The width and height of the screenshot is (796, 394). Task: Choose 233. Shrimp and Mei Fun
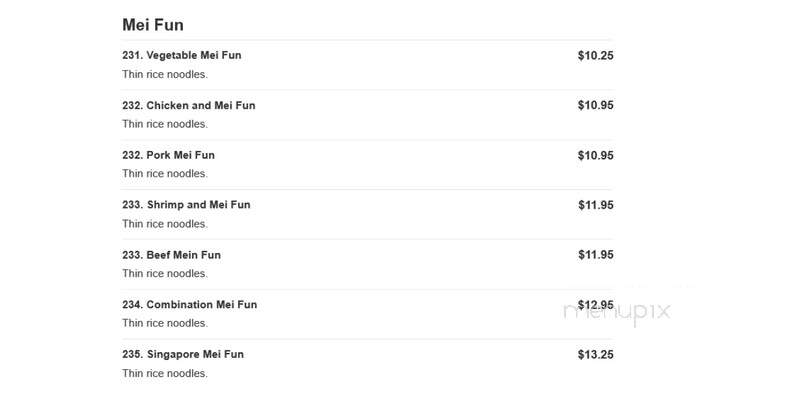tap(186, 205)
